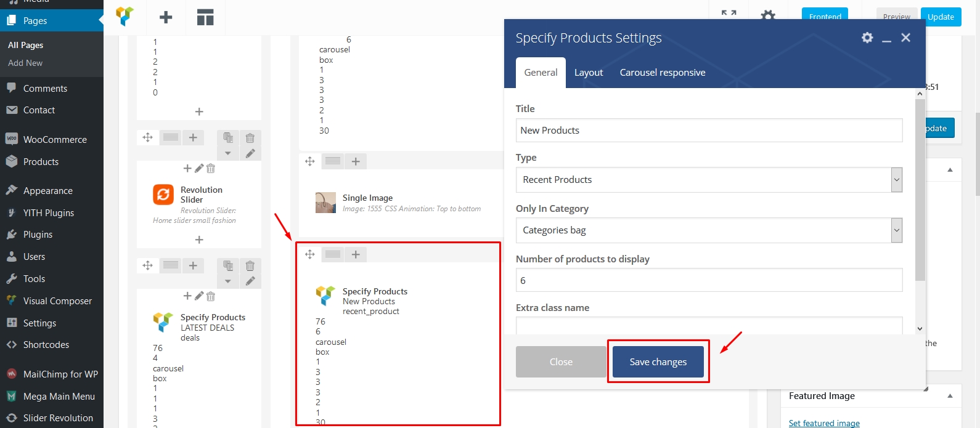Click the Add Element plus icon in top toolbar
980x428 pixels.
(x=166, y=17)
